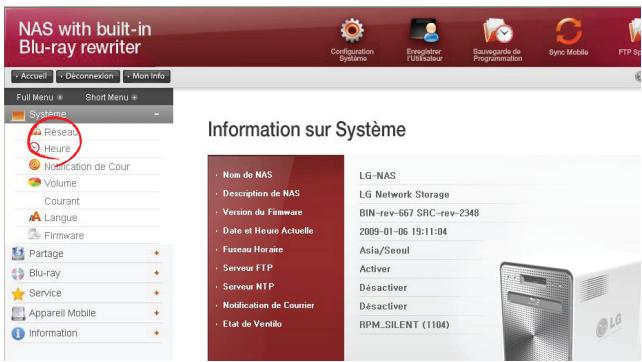Image resolution: width=642 pixels, height=362 pixels.
Task: Open Notification de Cour settings
Action: coord(87,167)
